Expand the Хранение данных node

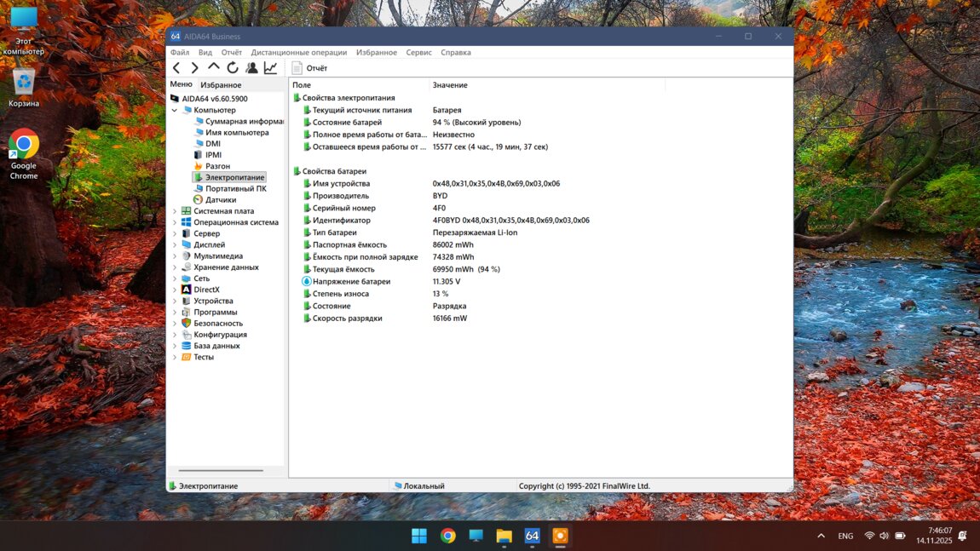[175, 267]
